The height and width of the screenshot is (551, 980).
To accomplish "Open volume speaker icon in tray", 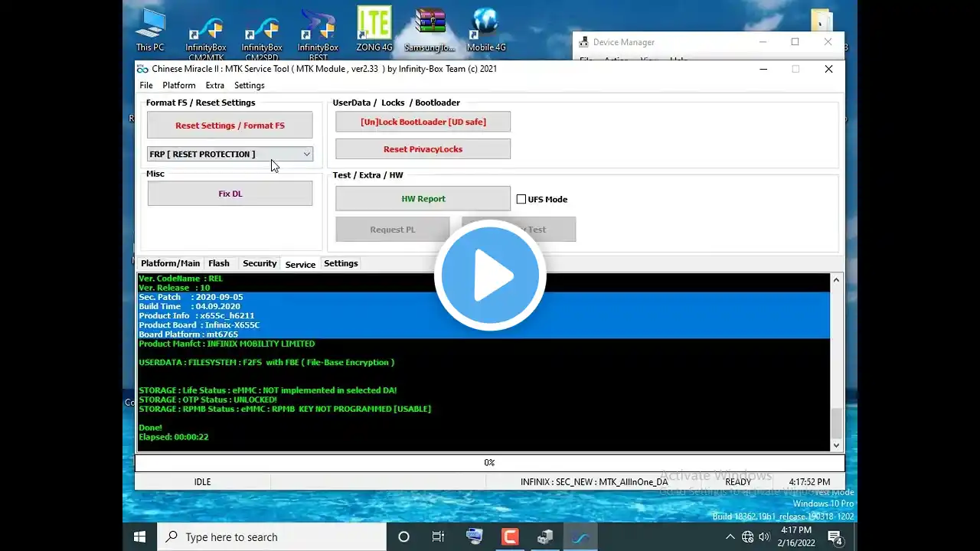I will pyautogui.click(x=764, y=537).
